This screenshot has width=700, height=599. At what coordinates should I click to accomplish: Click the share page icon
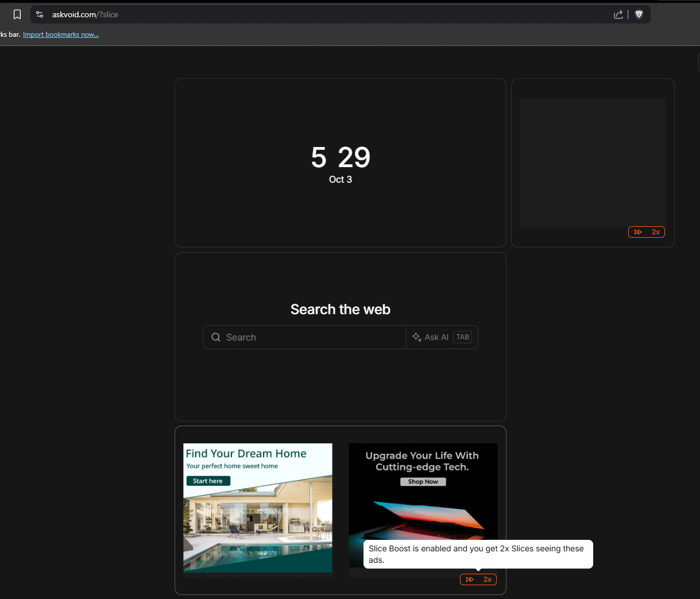(x=618, y=14)
